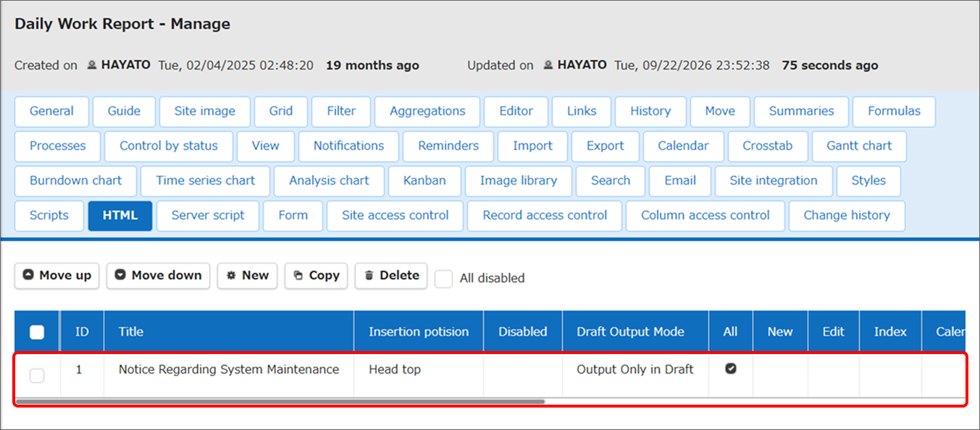Click the HAYATO user icon next to Created on

(x=92, y=65)
